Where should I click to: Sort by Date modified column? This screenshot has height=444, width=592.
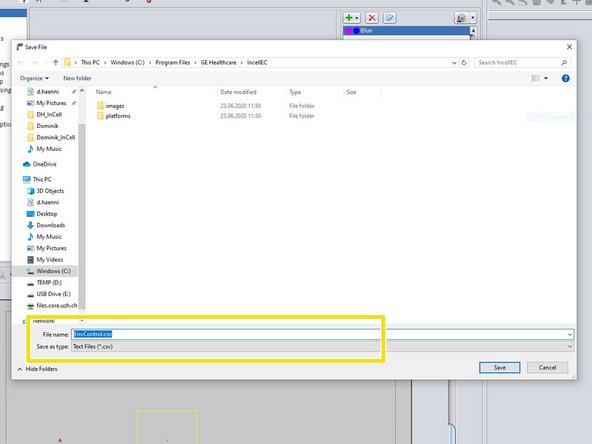point(238,92)
